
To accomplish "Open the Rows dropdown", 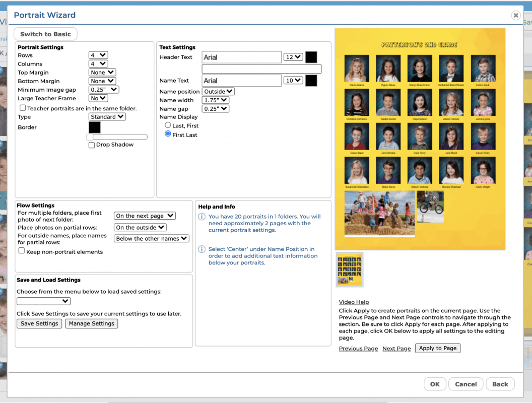I will click(98, 55).
